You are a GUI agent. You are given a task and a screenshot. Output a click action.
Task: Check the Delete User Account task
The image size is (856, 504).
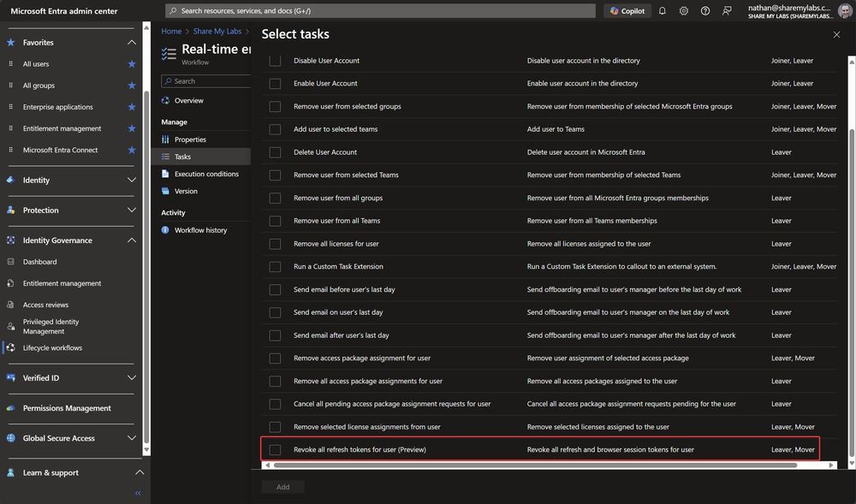(x=275, y=152)
